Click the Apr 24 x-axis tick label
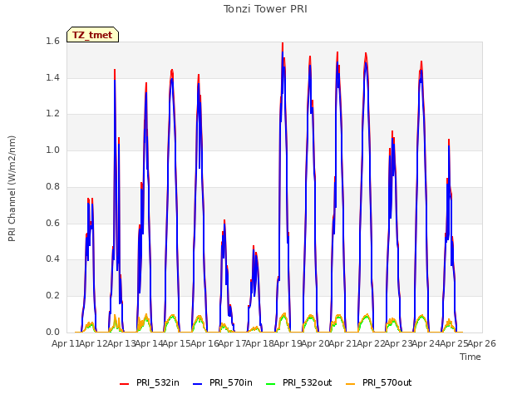Image resolution: width=532 pixels, height=399 pixels. (x=426, y=343)
